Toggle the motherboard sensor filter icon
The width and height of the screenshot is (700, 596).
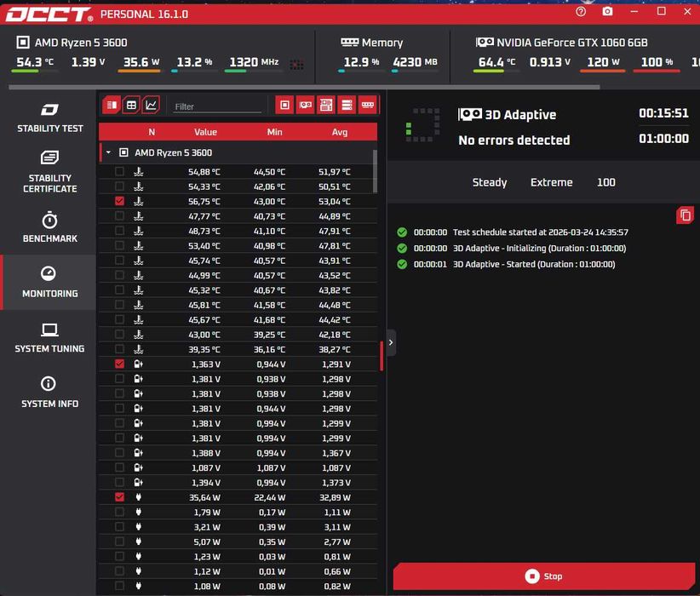point(326,106)
